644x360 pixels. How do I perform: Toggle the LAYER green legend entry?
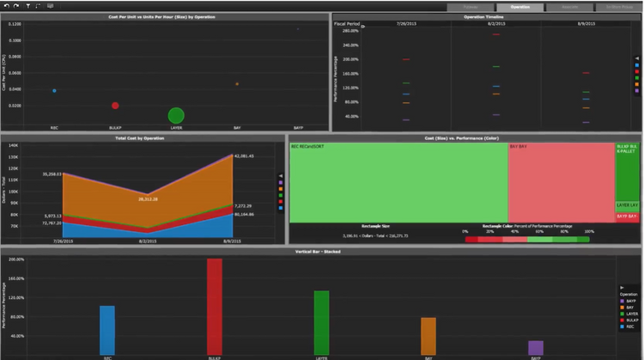pyautogui.click(x=621, y=314)
